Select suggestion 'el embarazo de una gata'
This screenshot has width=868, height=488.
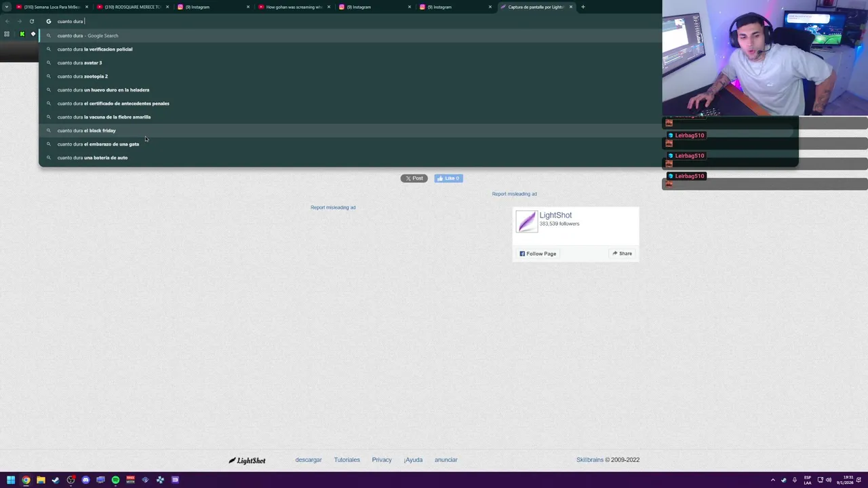350,144
